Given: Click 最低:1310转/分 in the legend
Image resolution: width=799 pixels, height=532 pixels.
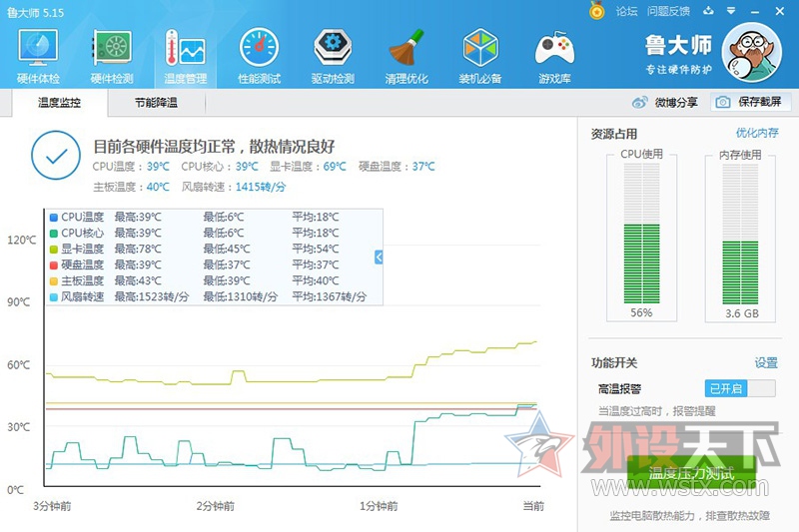Looking at the screenshot, I should 241,296.
